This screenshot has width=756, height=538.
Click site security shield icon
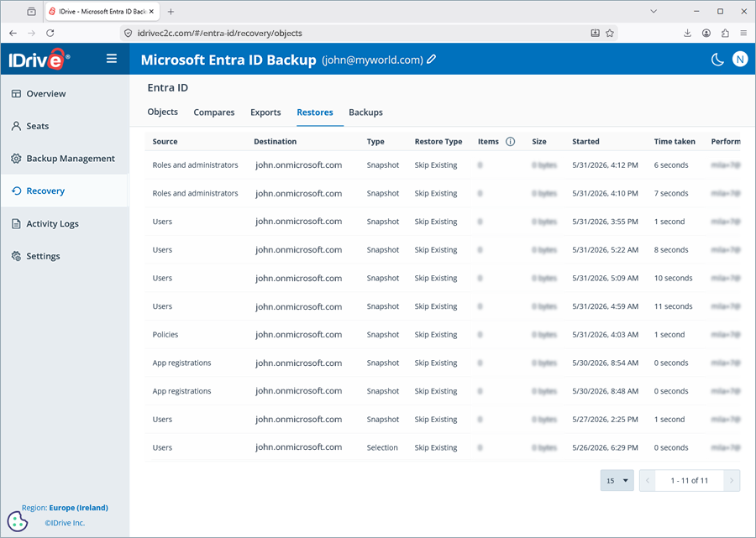pos(128,34)
